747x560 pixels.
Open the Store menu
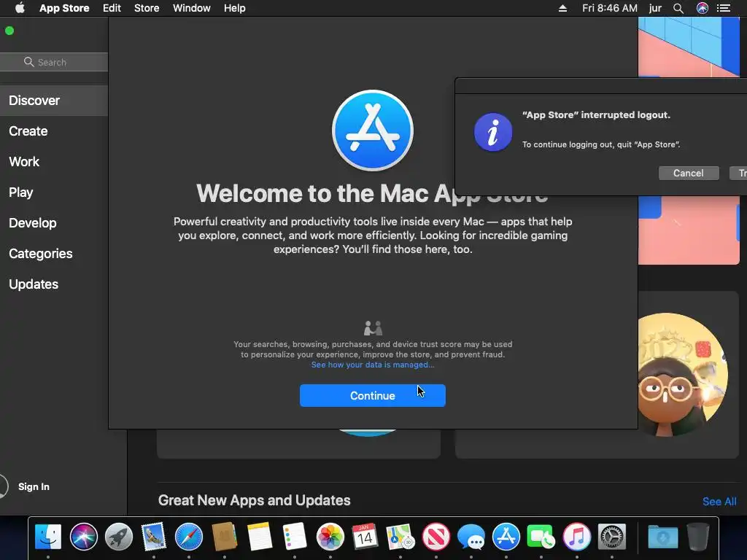[147, 8]
